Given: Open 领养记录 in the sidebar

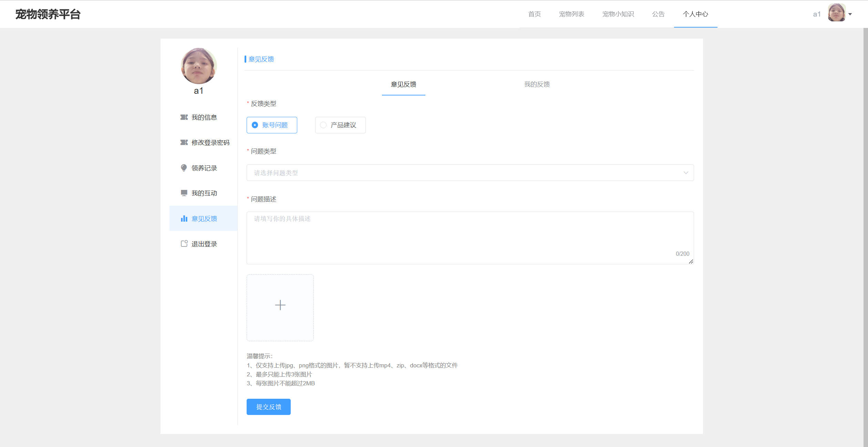Looking at the screenshot, I should point(203,168).
